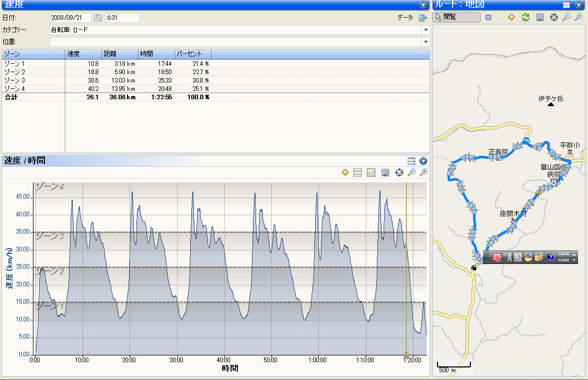Save the route map image
The height and width of the screenshot is (380, 588).
click(540, 17)
